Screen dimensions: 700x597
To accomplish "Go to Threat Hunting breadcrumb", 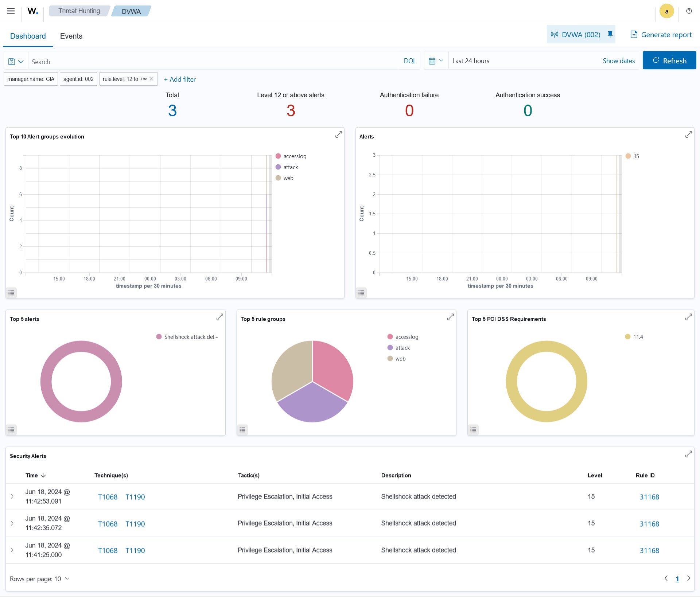I will point(79,11).
